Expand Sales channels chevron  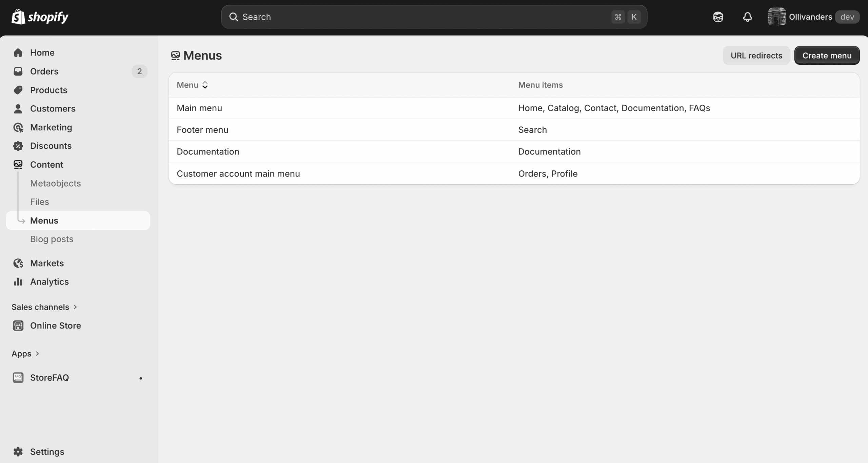click(75, 307)
